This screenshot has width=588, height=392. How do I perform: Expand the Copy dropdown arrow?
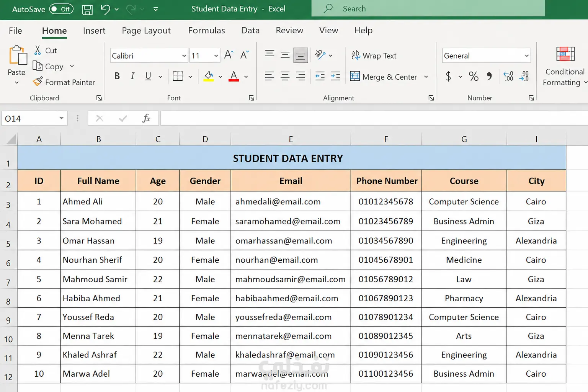(72, 66)
